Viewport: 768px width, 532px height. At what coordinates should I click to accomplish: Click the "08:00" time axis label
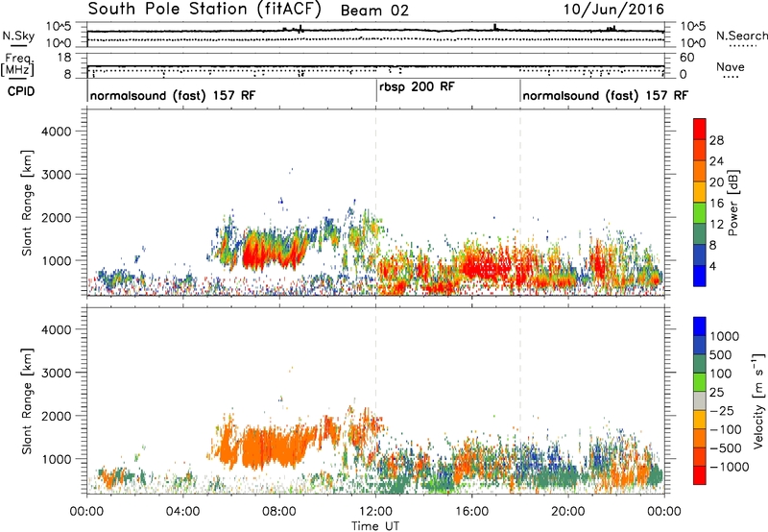(279, 512)
